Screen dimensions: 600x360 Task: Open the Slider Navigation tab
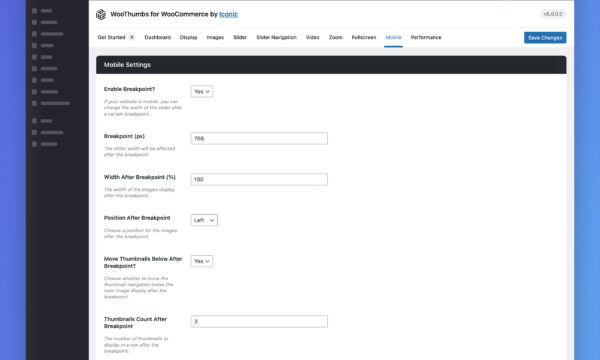[x=276, y=37]
